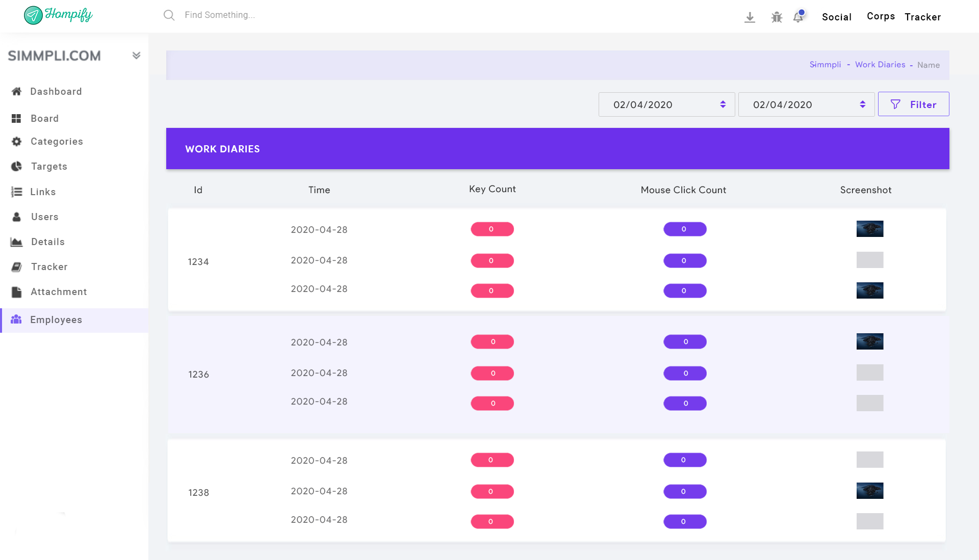Go to Targets in sidebar
This screenshot has height=560, width=979.
point(49,166)
